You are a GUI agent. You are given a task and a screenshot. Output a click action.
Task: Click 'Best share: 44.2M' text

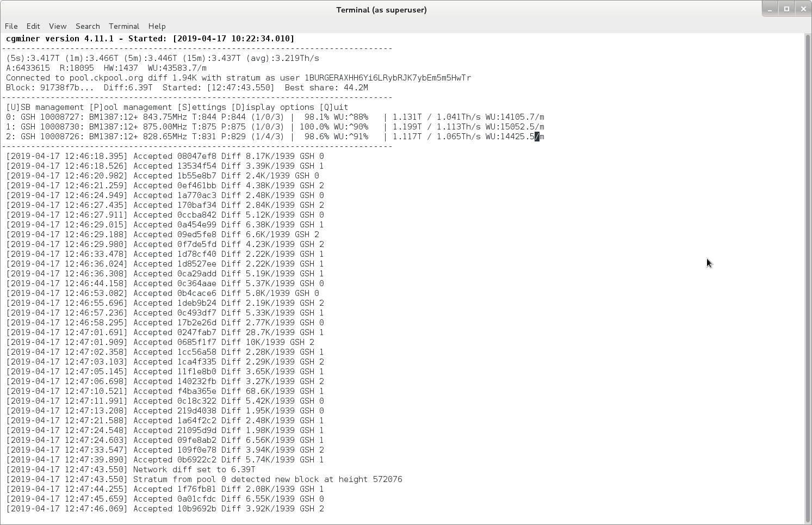click(x=326, y=88)
